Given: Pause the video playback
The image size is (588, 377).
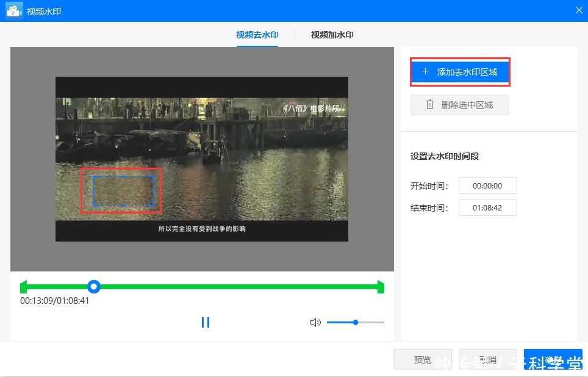Looking at the screenshot, I should coord(206,322).
